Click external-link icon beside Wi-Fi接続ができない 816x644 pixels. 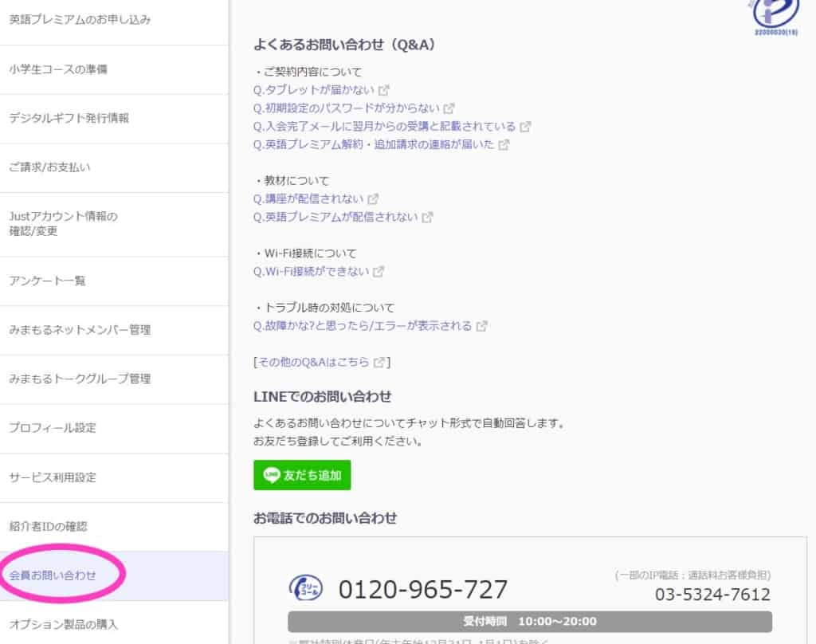(x=379, y=272)
